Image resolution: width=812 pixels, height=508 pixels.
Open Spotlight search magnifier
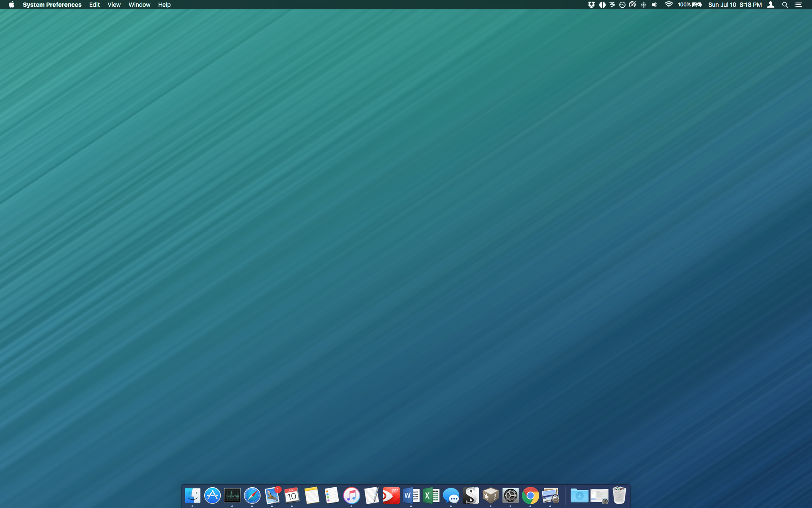785,5
